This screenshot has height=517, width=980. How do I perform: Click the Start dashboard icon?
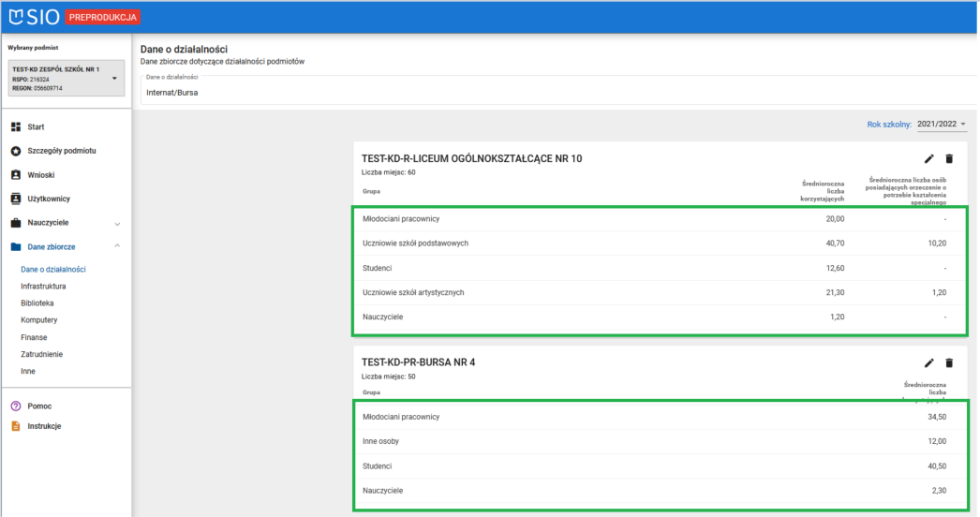[16, 126]
